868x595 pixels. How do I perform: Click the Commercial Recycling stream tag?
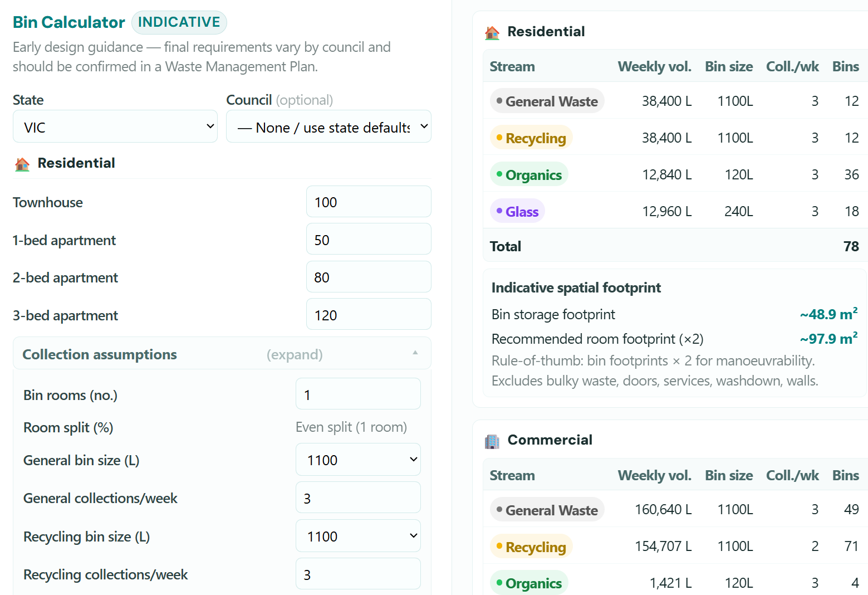click(531, 547)
